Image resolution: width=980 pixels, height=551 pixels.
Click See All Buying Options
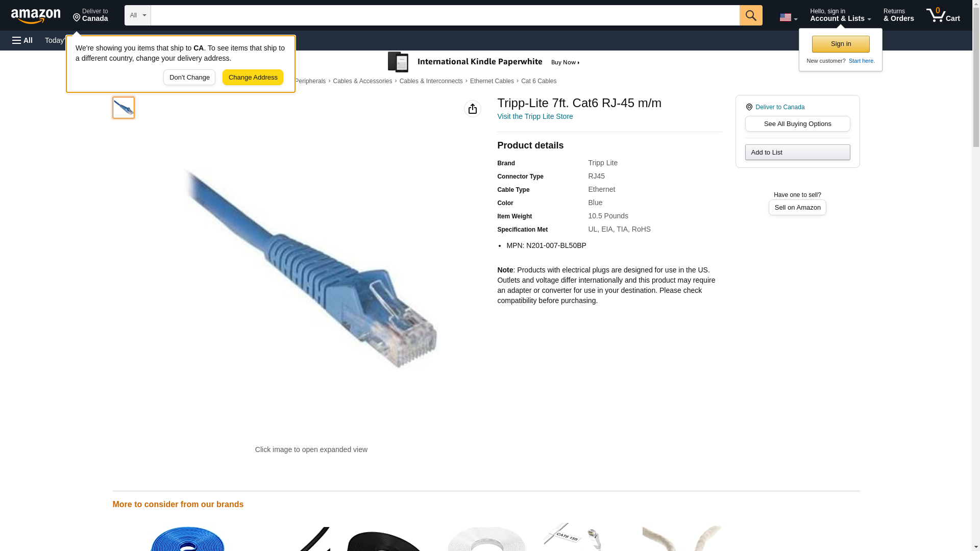(797, 124)
